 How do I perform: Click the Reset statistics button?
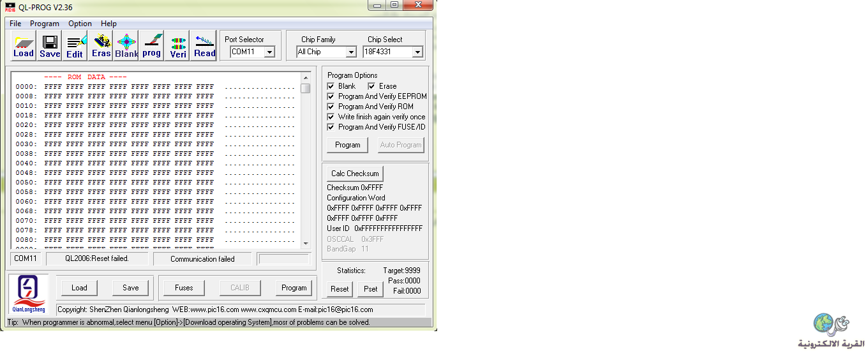pos(340,289)
